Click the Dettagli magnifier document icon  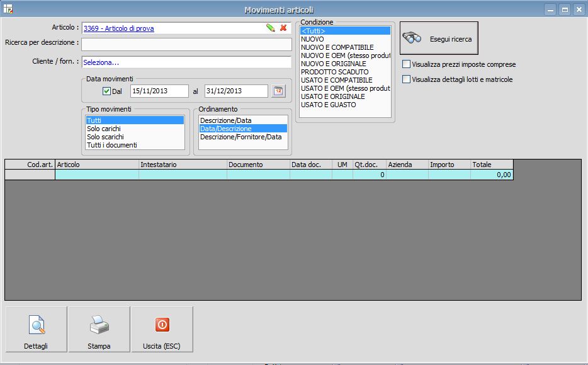point(37,325)
